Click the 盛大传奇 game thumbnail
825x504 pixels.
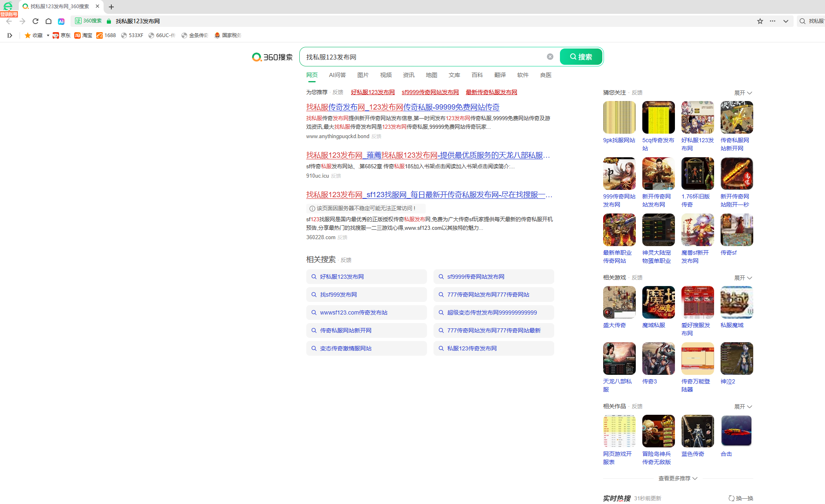pos(619,302)
